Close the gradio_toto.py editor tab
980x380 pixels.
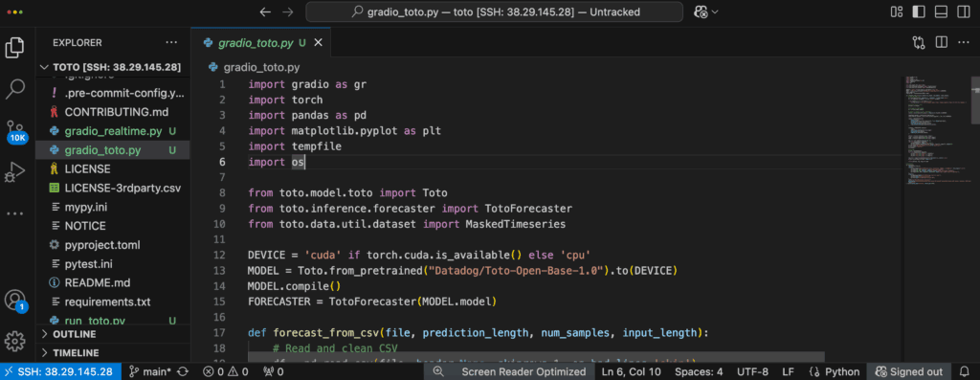click(318, 42)
